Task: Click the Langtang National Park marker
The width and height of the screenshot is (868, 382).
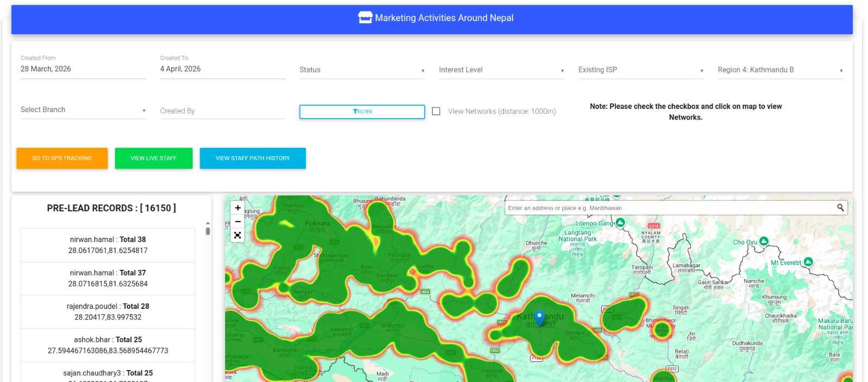Action: tap(620, 223)
